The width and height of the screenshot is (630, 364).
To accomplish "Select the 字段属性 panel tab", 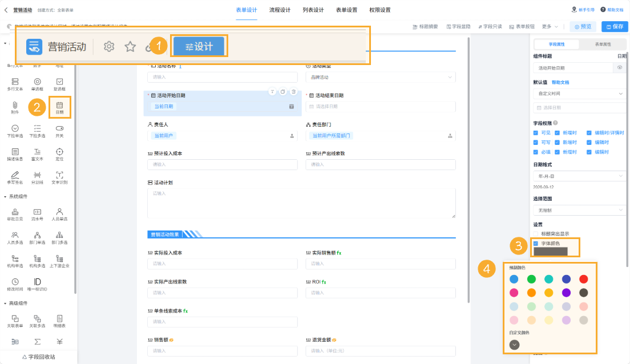I will click(556, 44).
